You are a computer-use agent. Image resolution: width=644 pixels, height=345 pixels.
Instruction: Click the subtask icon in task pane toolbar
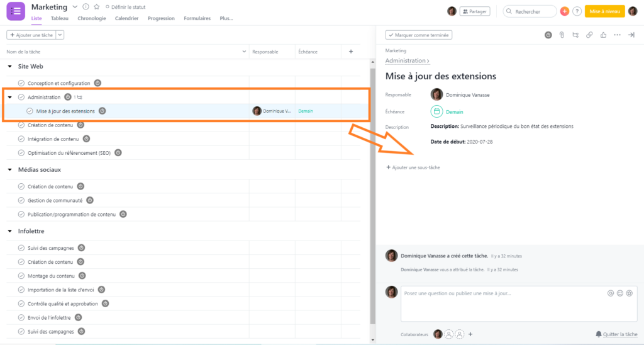click(x=575, y=35)
